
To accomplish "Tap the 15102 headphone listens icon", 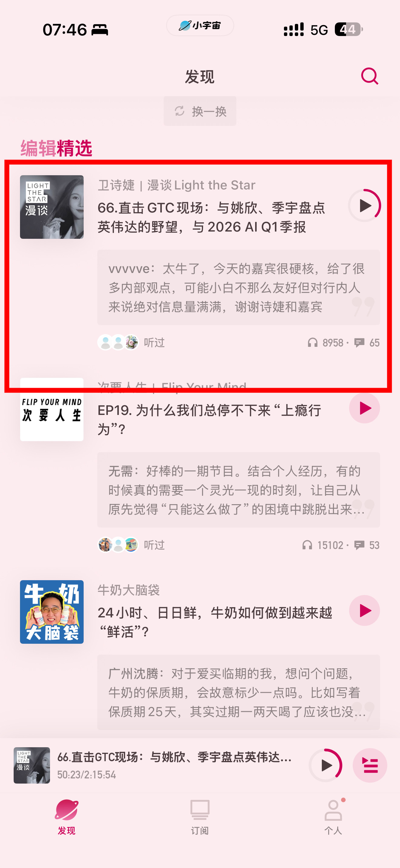I will [307, 545].
